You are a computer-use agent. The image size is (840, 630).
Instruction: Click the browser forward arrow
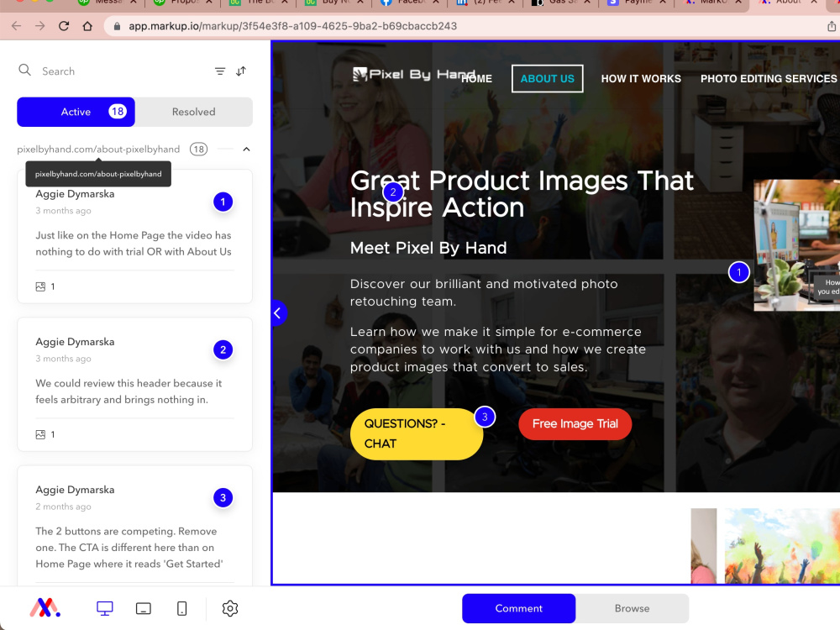tap(40, 26)
